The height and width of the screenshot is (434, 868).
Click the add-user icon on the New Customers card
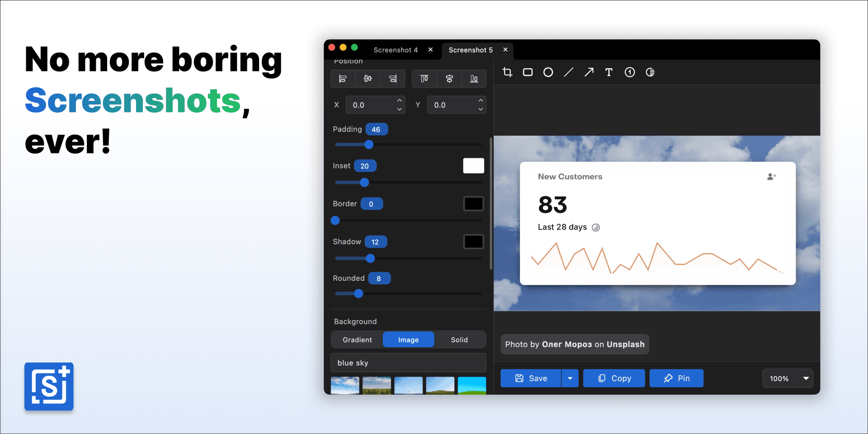772,176
